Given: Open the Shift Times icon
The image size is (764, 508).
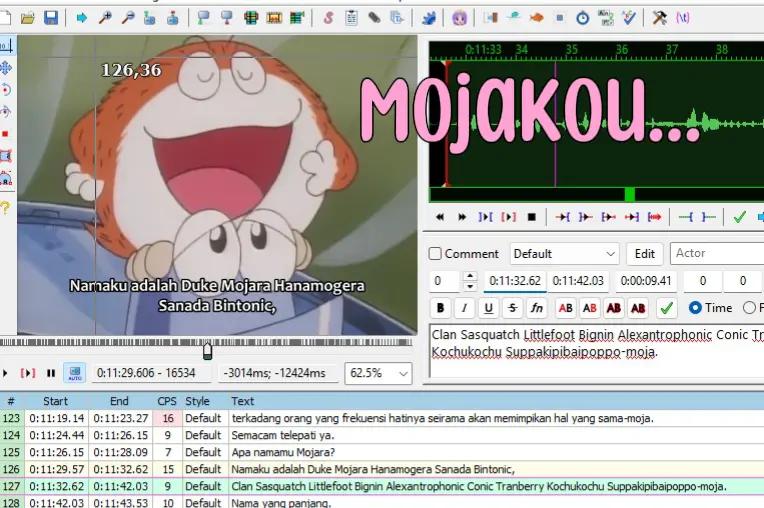Looking at the screenshot, I should click(490, 19).
